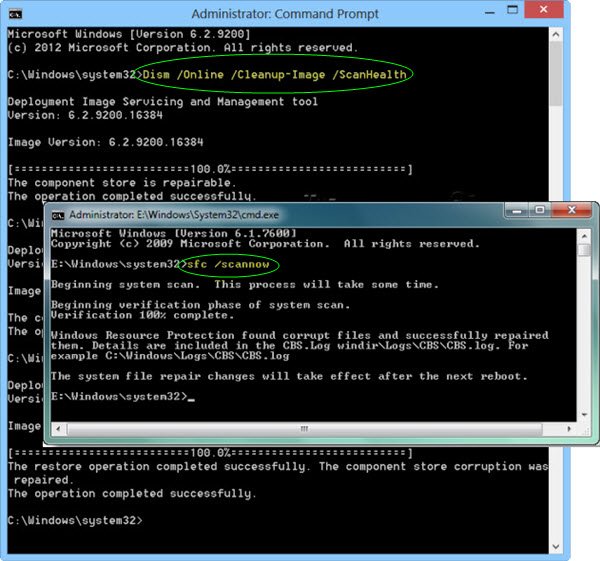Viewport: 600px width, 561px height.
Task: Click the Administrator: Command Prompt title bar
Action: (285, 14)
